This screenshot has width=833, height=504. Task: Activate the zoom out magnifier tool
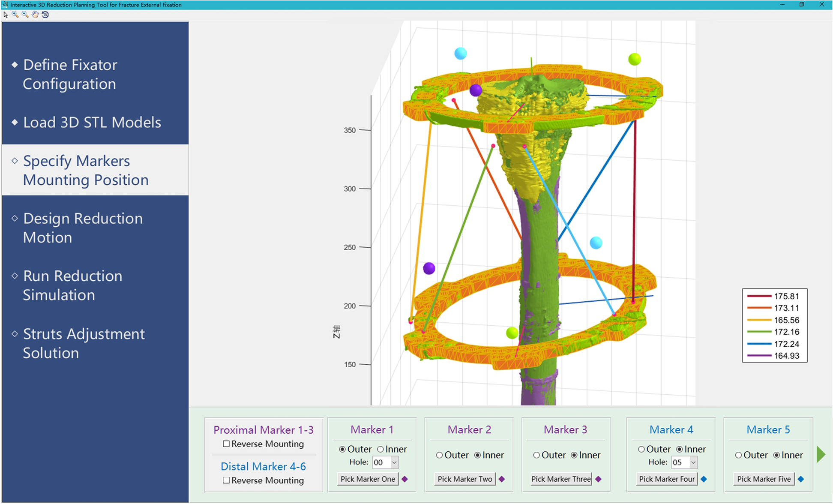25,15
